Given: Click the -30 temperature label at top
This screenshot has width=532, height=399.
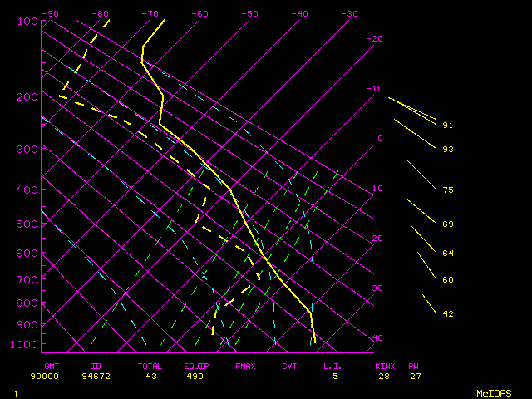Looking at the screenshot, I should point(349,14).
